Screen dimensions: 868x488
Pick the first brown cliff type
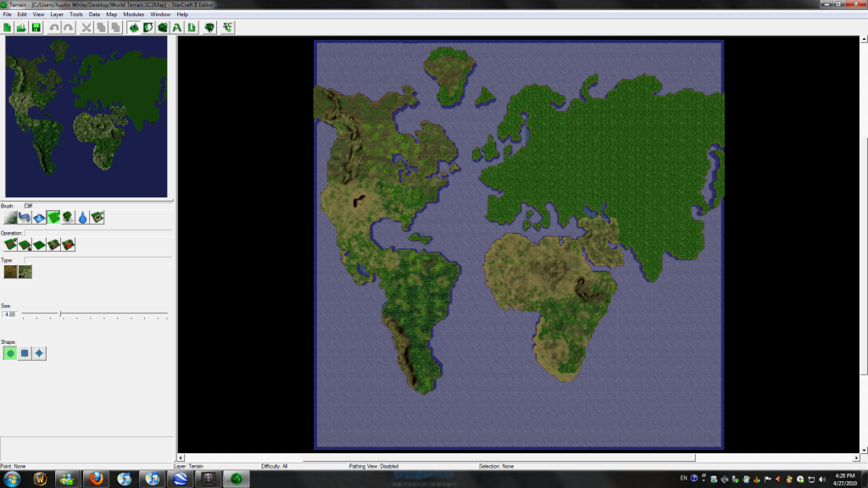click(x=10, y=272)
